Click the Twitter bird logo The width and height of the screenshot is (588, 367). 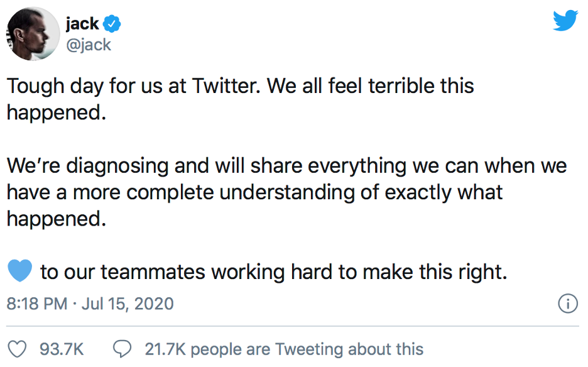point(565,19)
